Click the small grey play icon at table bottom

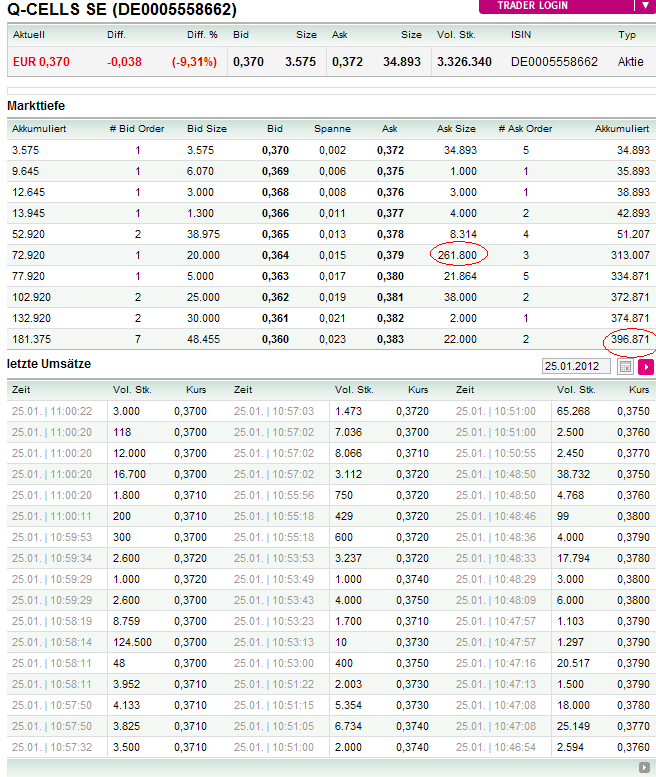click(644, 768)
